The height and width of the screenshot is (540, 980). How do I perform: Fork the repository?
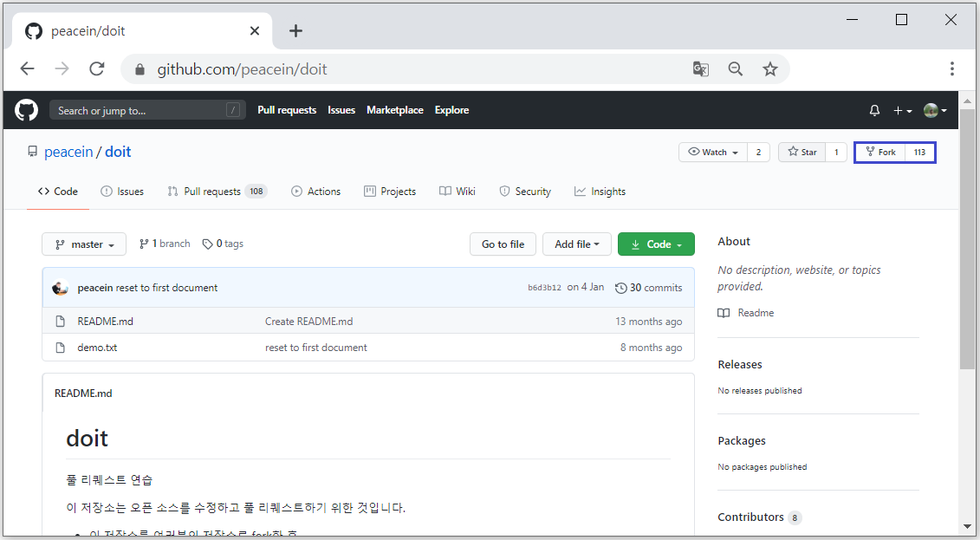tap(880, 152)
